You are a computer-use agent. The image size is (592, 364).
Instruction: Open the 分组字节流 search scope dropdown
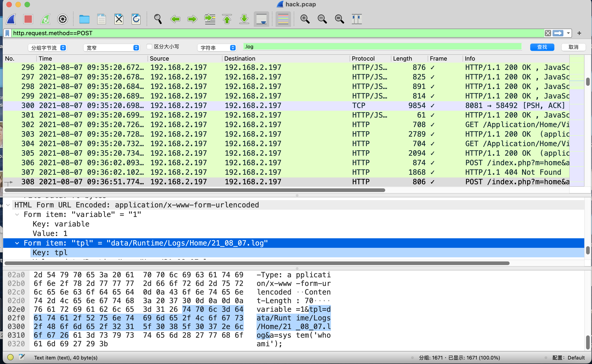(x=47, y=48)
